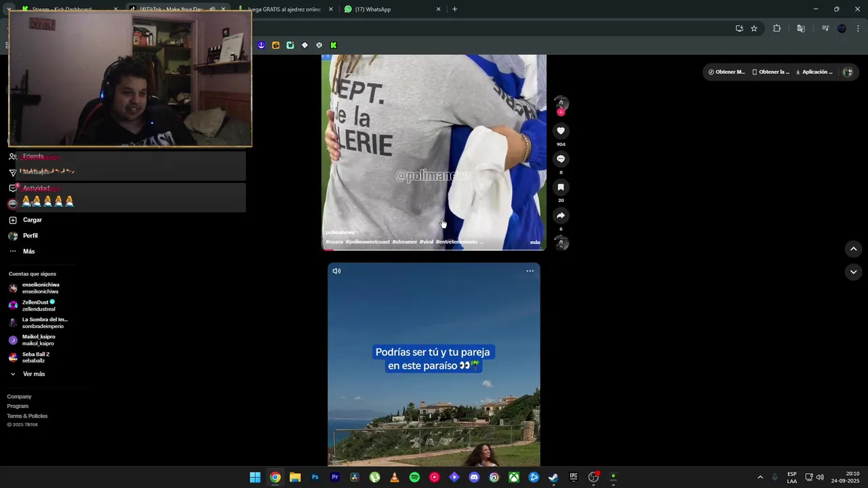Open Steam from the taskbar
The width and height of the screenshot is (868, 488).
(x=553, y=477)
